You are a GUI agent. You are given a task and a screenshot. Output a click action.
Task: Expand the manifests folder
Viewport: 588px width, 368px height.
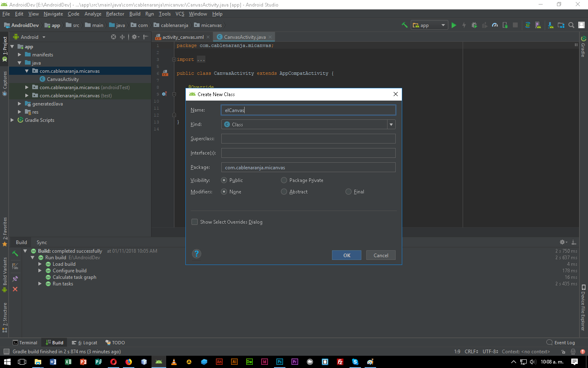(x=20, y=54)
